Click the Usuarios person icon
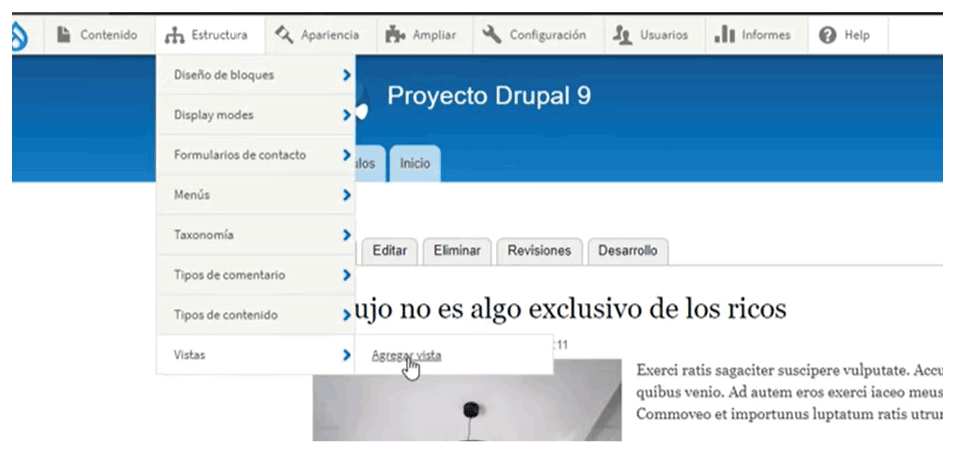Viewport: 955px width, 453px height. [622, 35]
